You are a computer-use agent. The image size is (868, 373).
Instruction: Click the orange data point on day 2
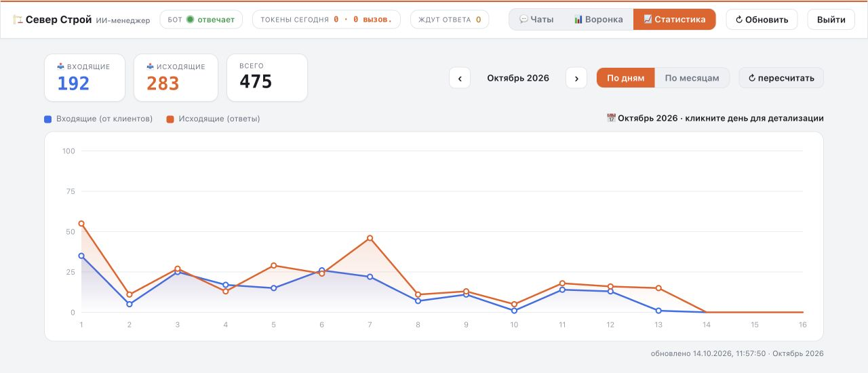[130, 294]
